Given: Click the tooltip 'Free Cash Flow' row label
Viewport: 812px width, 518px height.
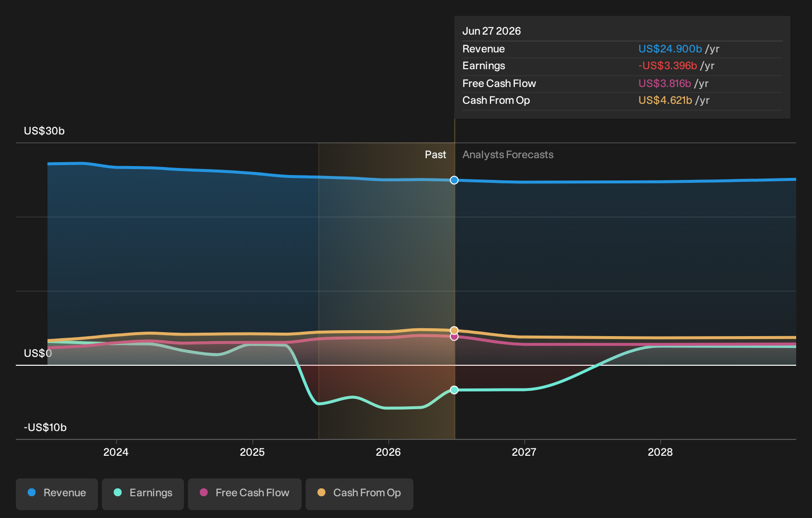Looking at the screenshot, I should coord(499,84).
